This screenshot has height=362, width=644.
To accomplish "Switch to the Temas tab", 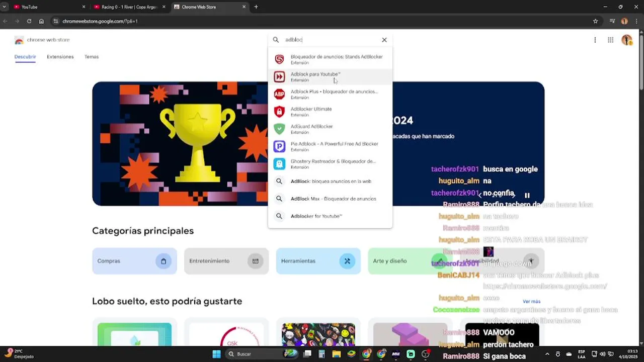I will (x=92, y=57).
